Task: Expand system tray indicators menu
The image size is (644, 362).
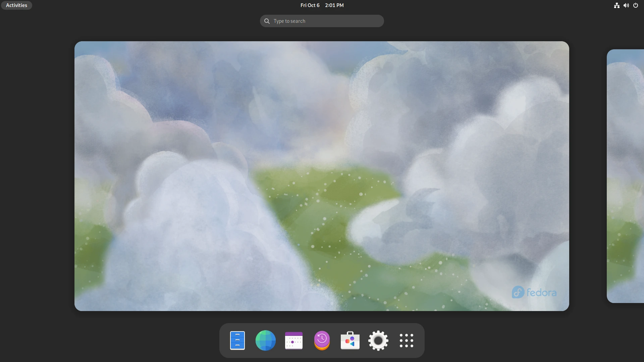Action: coord(626,5)
